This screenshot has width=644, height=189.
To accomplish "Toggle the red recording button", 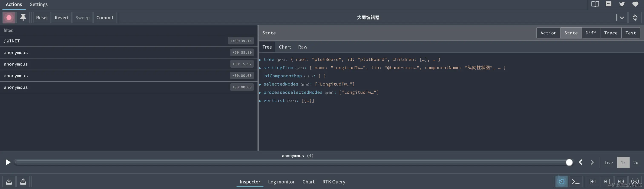I will point(9,17).
